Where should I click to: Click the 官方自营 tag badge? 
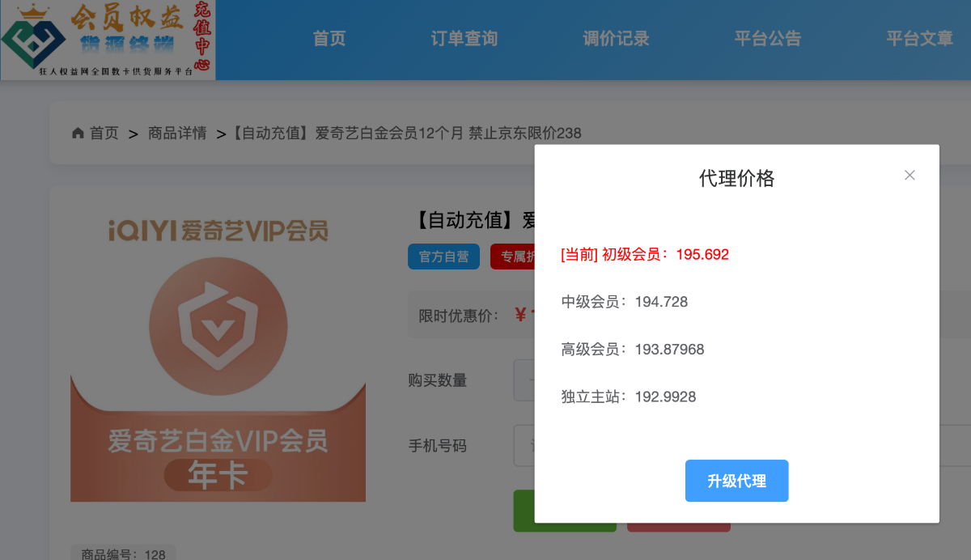click(x=443, y=257)
